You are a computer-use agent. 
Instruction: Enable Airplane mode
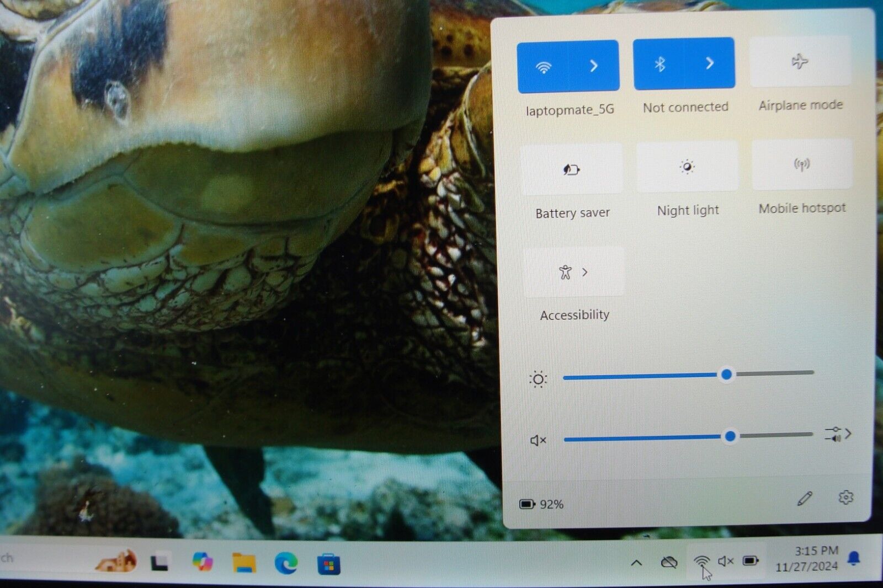coord(800,62)
